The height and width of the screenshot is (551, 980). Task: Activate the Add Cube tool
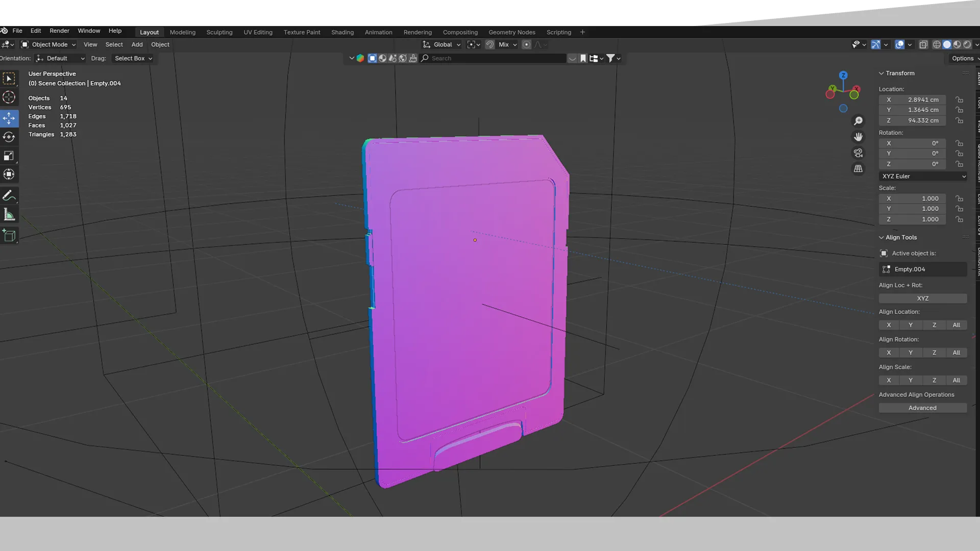tap(9, 235)
